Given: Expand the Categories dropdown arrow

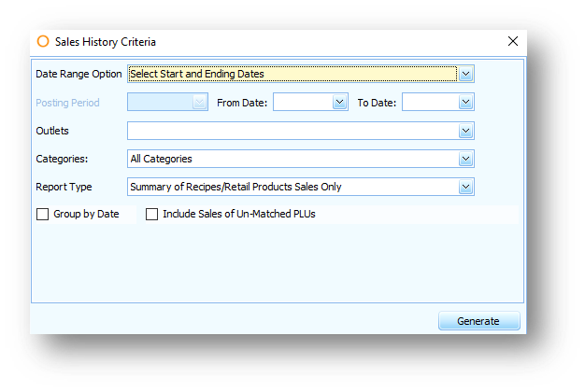Looking at the screenshot, I should point(465,159).
